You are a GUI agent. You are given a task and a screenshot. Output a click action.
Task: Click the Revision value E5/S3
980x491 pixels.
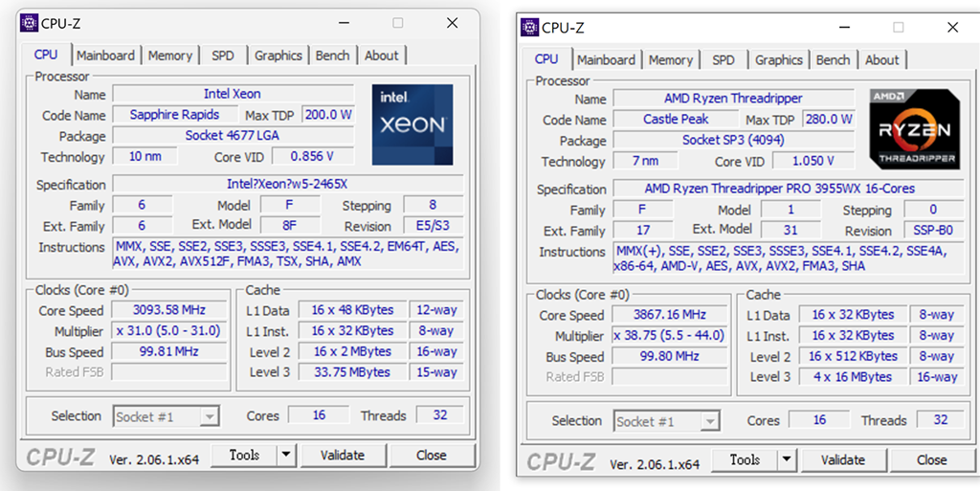tap(434, 226)
